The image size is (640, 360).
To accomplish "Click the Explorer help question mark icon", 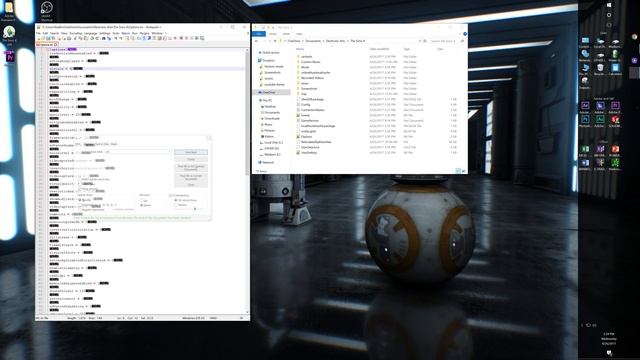I will pyautogui.click(x=465, y=34).
